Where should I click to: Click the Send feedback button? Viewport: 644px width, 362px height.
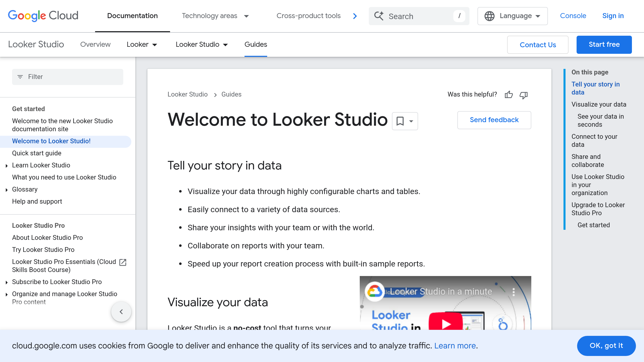coord(494,120)
